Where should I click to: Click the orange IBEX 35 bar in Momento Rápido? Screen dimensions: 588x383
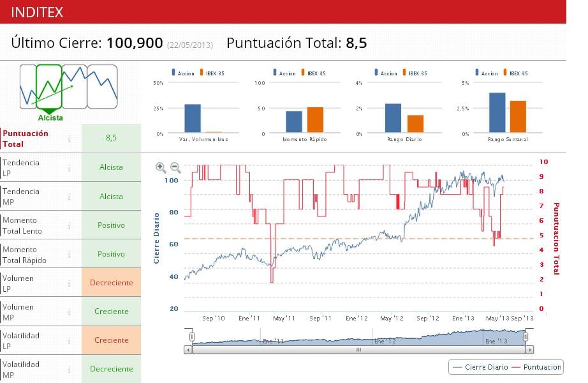(x=315, y=120)
